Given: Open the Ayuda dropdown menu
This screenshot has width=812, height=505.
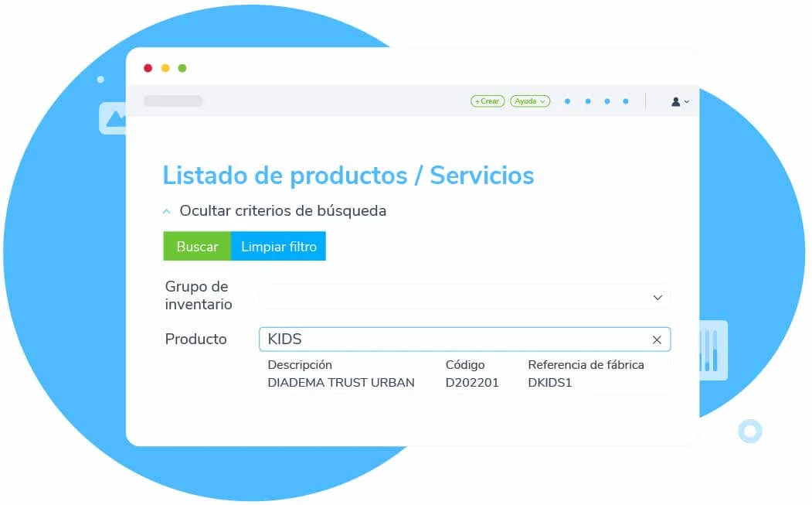Looking at the screenshot, I should coord(530,101).
